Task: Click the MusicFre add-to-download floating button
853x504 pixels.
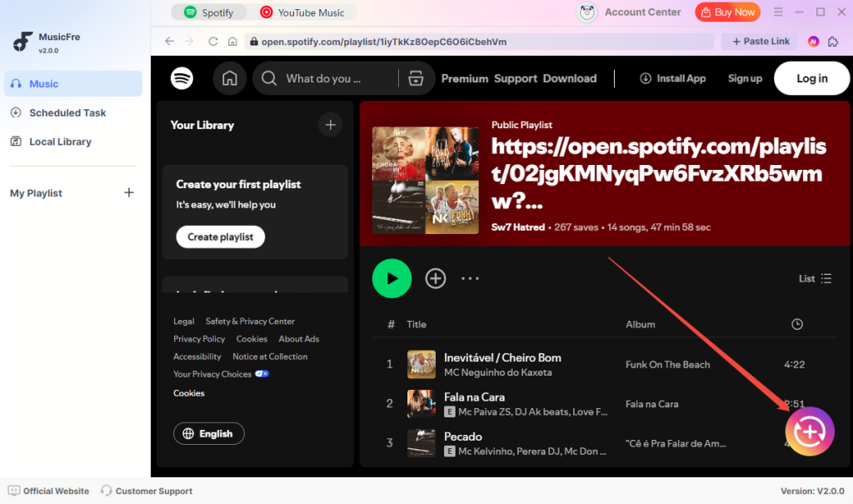Action: point(810,432)
